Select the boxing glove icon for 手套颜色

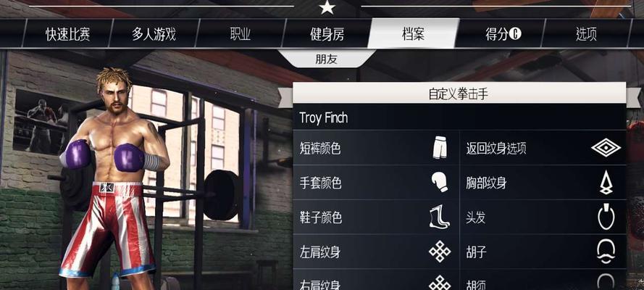pos(440,183)
